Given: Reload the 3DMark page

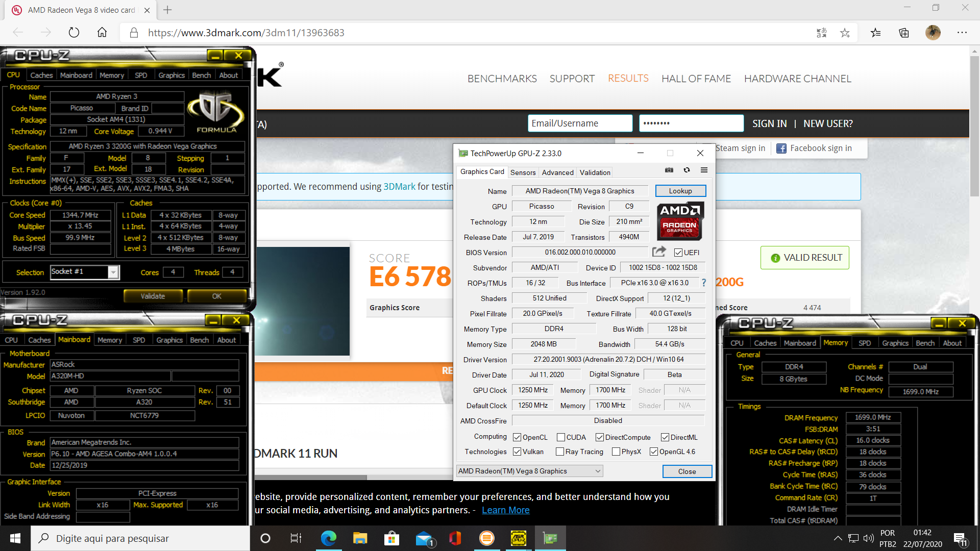Looking at the screenshot, I should (74, 33).
